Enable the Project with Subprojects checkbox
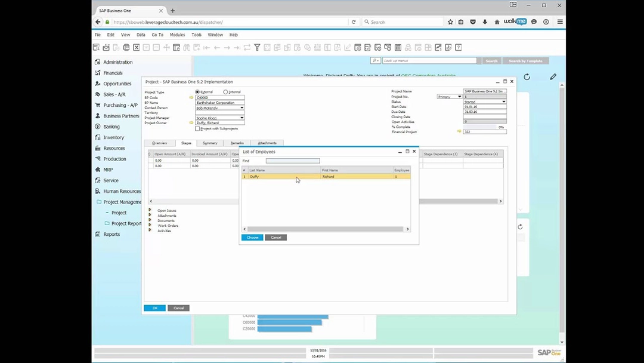644x363 pixels. tap(198, 128)
